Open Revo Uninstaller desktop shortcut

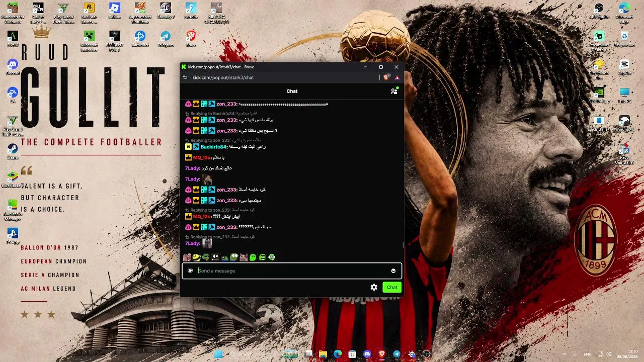point(624,154)
